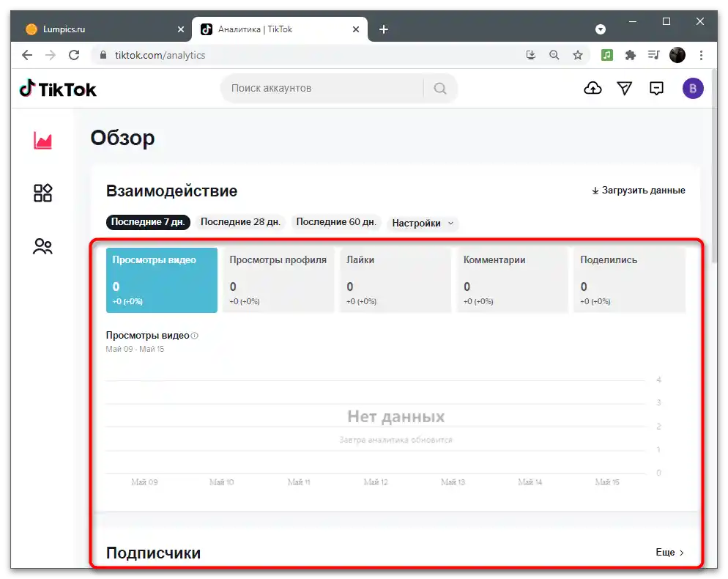Open the Chrome profile avatar
The image size is (728, 579).
[x=677, y=55]
